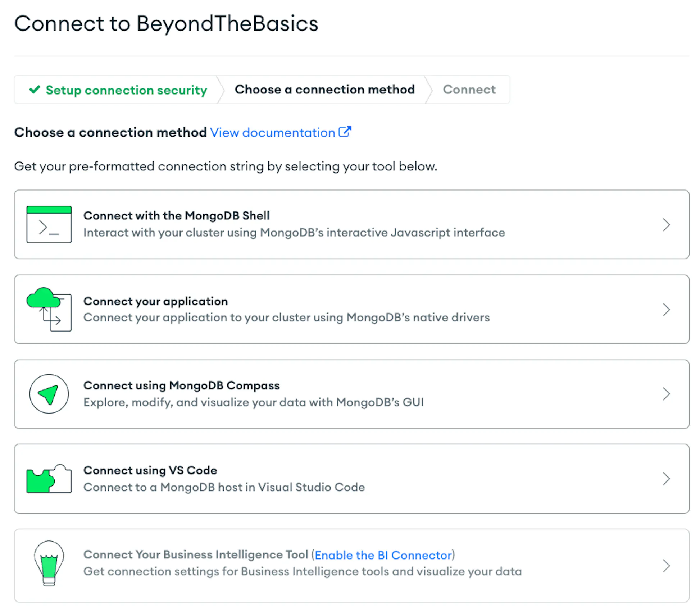
Task: Expand VS Code option chevron
Action: coord(667,479)
